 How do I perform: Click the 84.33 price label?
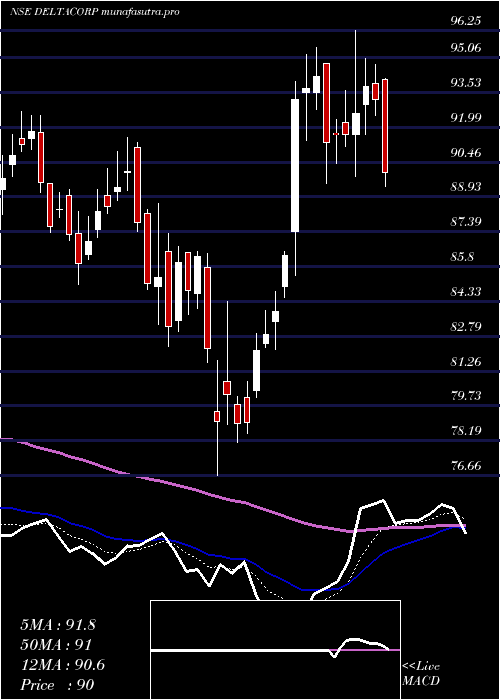click(466, 292)
